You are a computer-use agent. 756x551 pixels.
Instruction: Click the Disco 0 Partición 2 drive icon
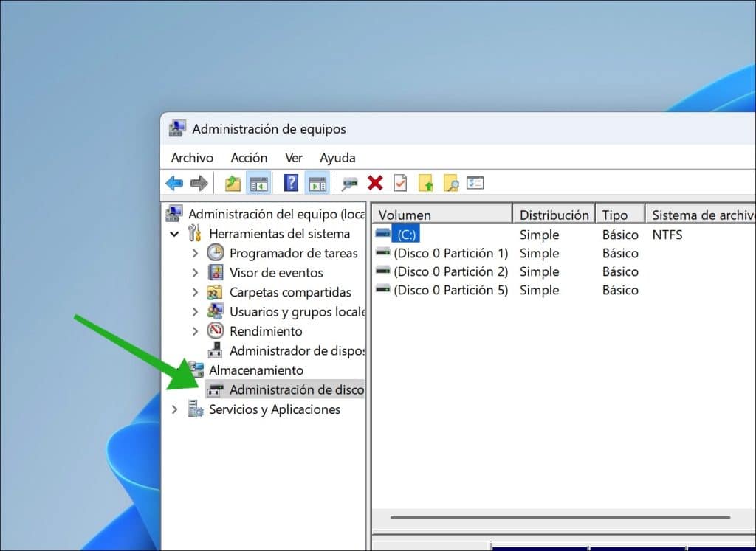point(383,270)
